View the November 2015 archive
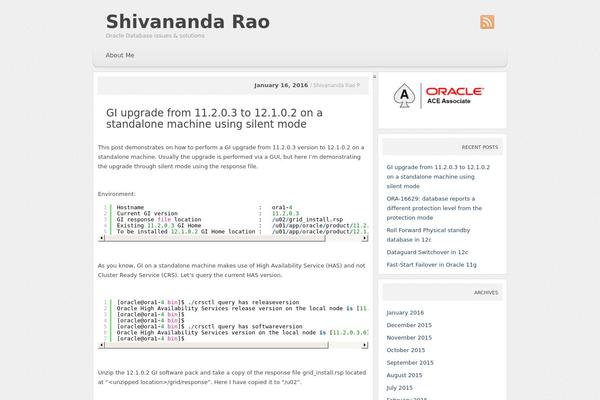The height and width of the screenshot is (400, 600). [x=409, y=338]
